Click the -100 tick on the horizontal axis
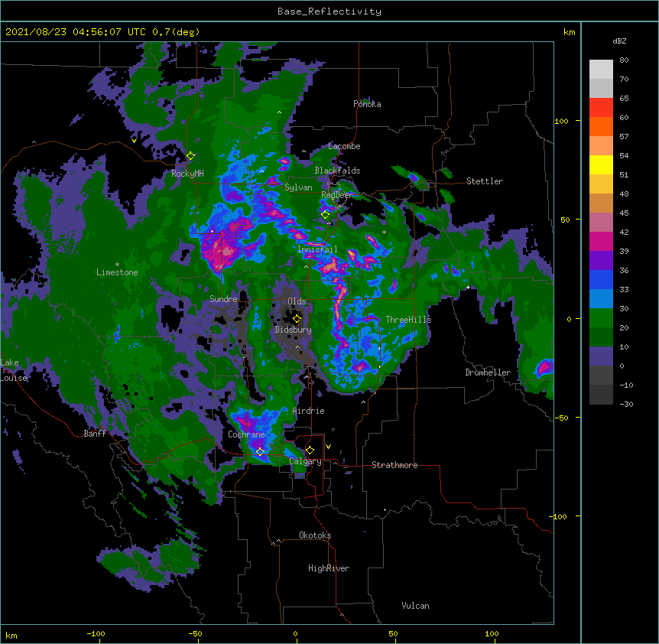The image size is (659, 644). 96,633
